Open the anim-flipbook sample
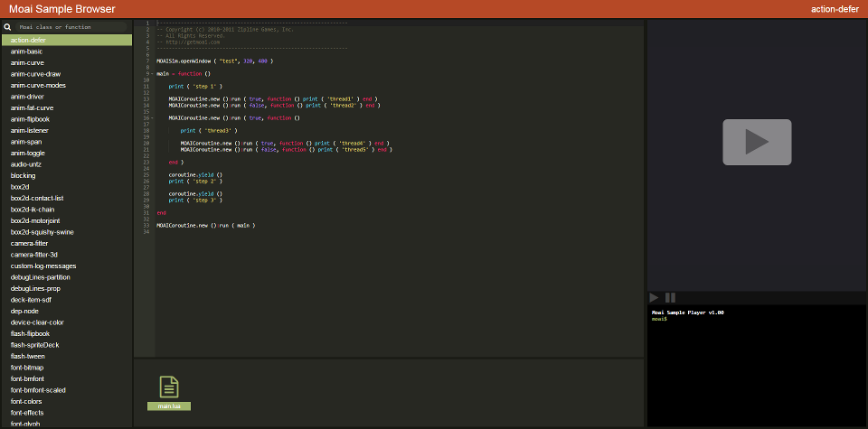 [x=67, y=119]
